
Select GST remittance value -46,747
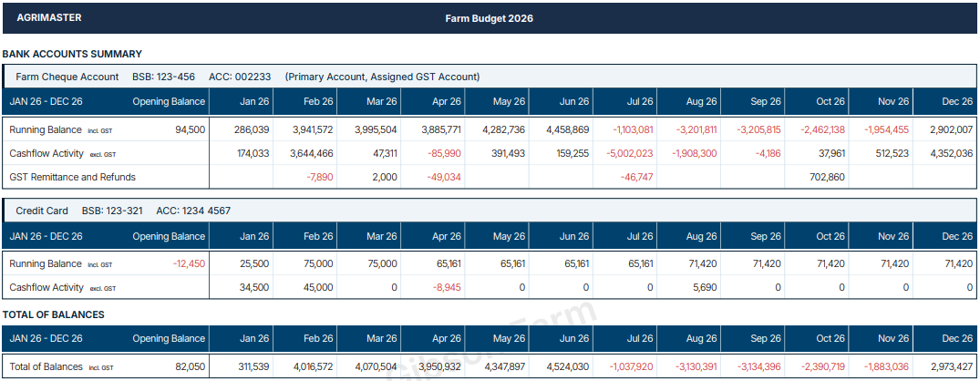coord(636,177)
